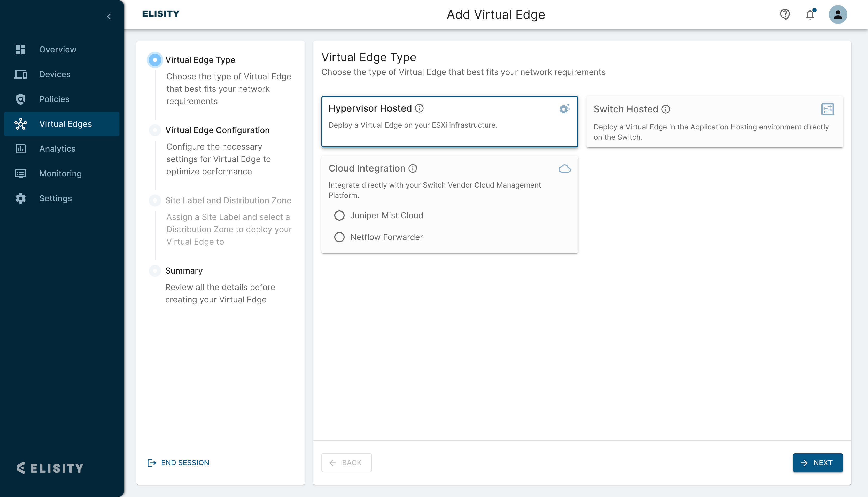Click the Virtual Edge Configuration step circle
This screenshot has width=868, height=497.
[155, 130]
